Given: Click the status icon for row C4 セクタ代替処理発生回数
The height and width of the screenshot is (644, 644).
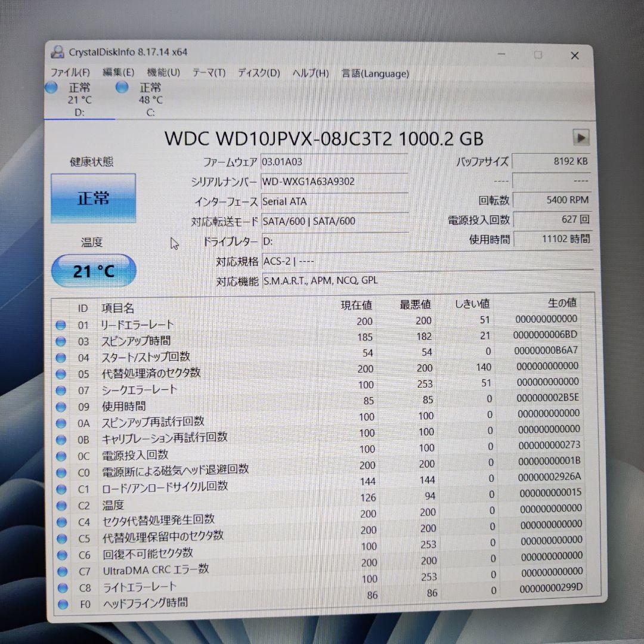Looking at the screenshot, I should click(x=62, y=522).
